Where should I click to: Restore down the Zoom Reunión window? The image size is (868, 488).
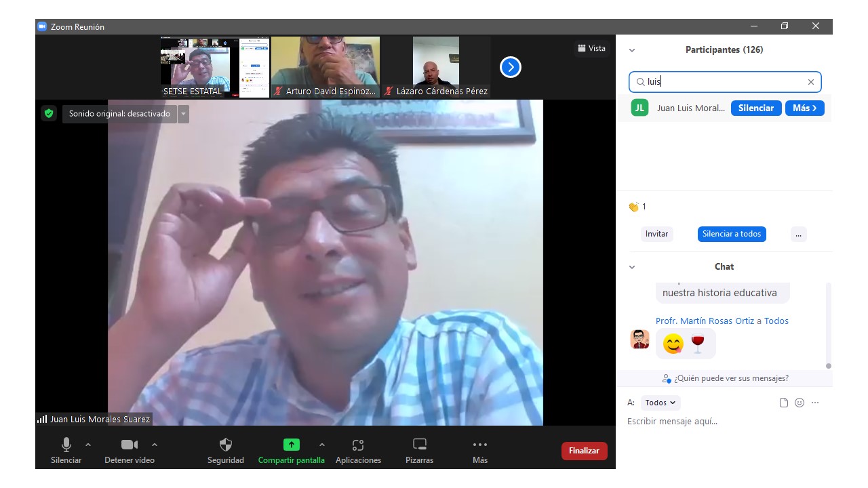pyautogui.click(x=785, y=26)
